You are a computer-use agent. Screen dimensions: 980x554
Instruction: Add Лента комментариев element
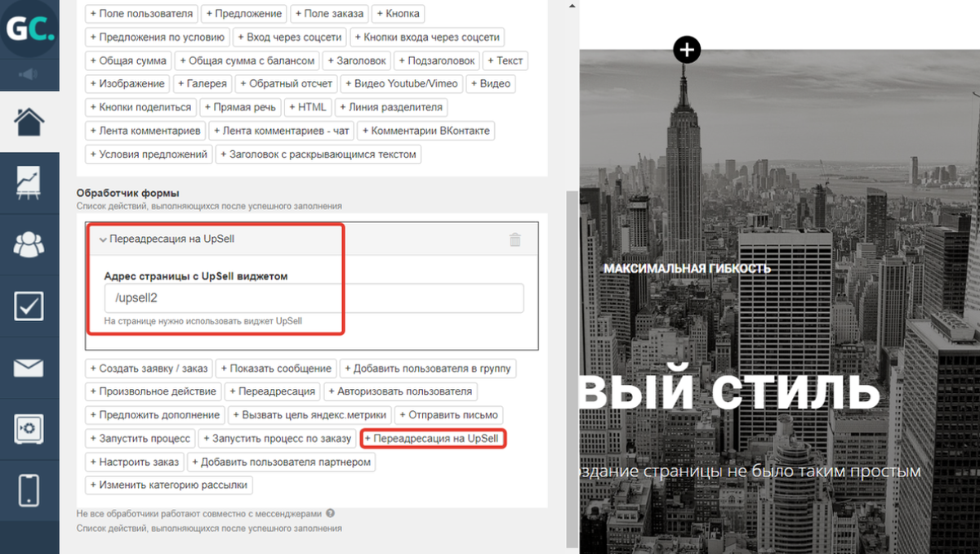click(145, 131)
